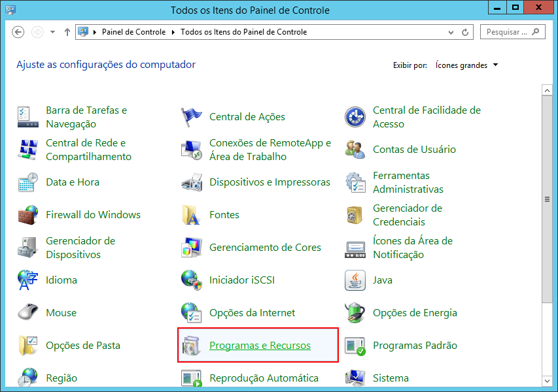Open the address bar history dropdown
This screenshot has width=558, height=392.
451,33
